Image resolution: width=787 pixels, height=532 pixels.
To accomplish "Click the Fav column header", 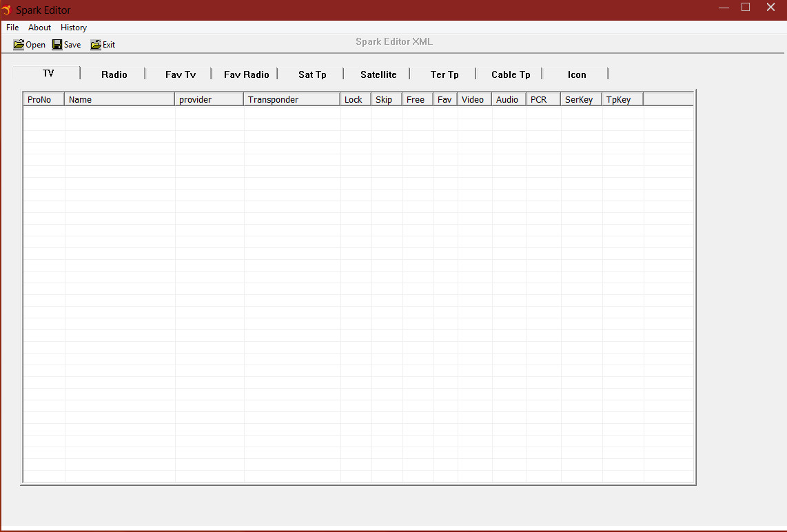I will pyautogui.click(x=445, y=99).
